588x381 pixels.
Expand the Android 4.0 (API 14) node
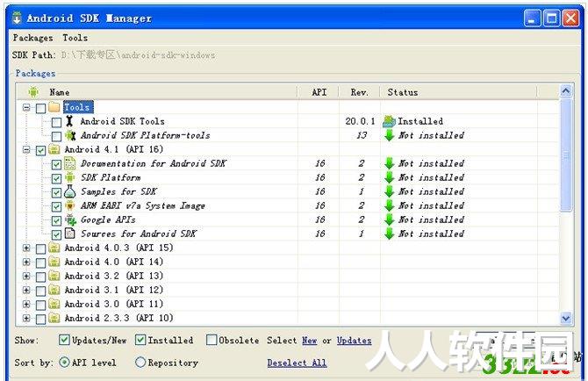(26, 262)
